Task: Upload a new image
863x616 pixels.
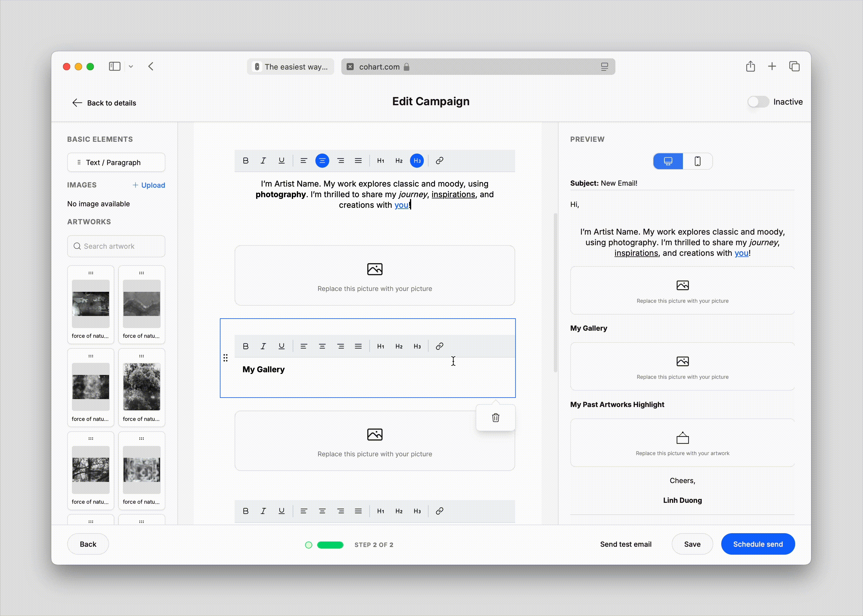Action: click(149, 185)
